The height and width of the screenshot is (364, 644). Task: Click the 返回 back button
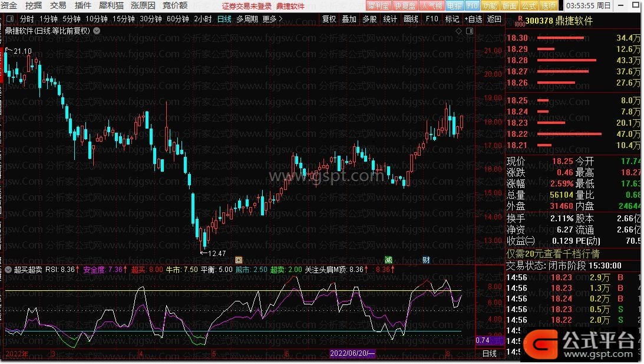[494, 19]
